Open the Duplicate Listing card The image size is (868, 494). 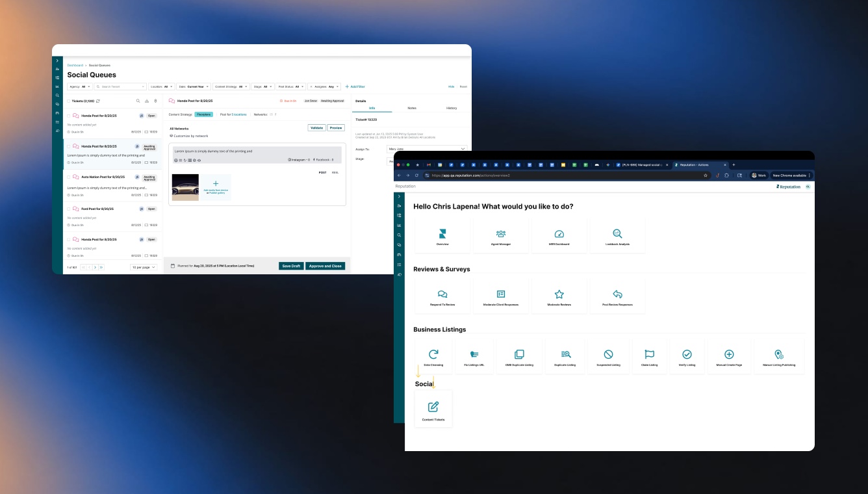point(565,356)
